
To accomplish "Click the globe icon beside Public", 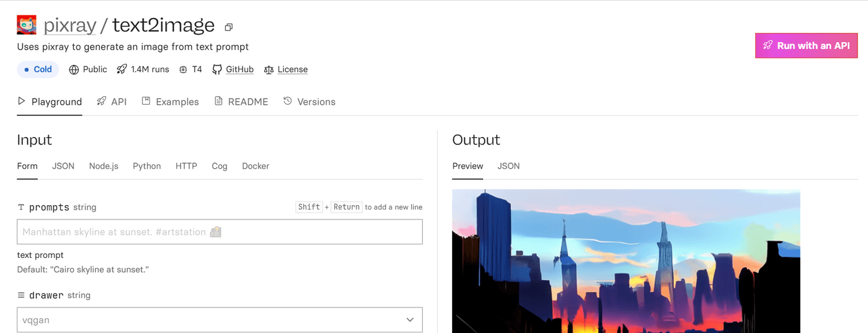I will (x=74, y=69).
